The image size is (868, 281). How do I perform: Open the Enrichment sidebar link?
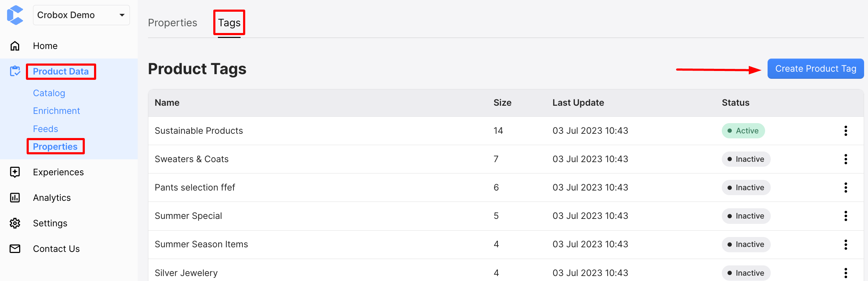[x=56, y=111]
